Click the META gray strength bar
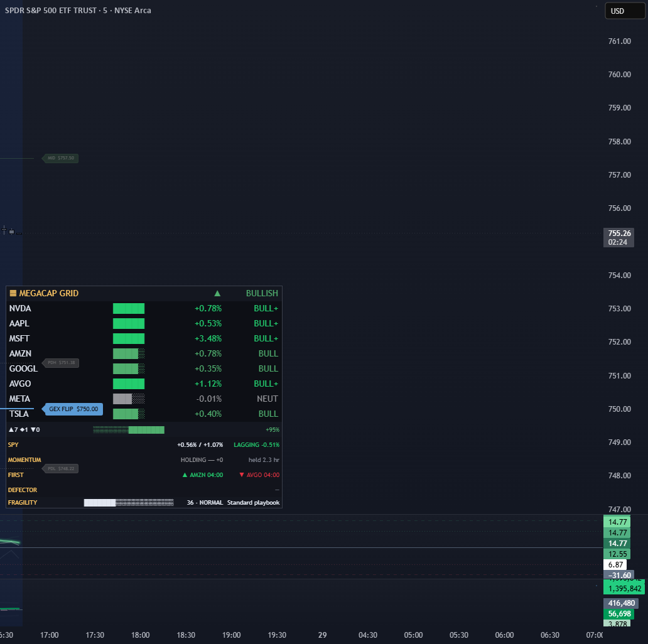This screenshot has width=648, height=644. click(x=129, y=399)
